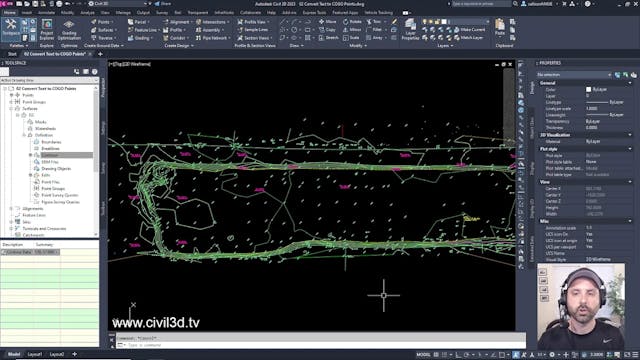
Task: Toggle the layer lock icon
Action: 437,22
